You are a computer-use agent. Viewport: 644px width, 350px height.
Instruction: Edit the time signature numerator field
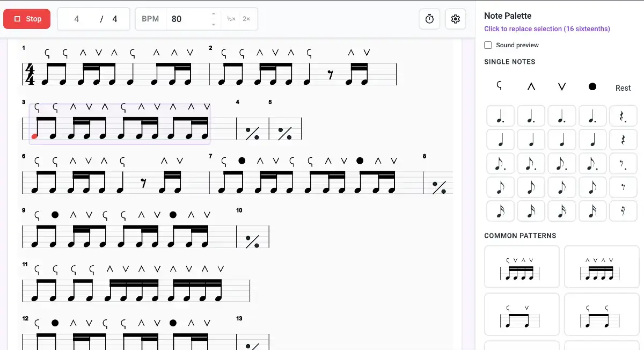coord(77,19)
